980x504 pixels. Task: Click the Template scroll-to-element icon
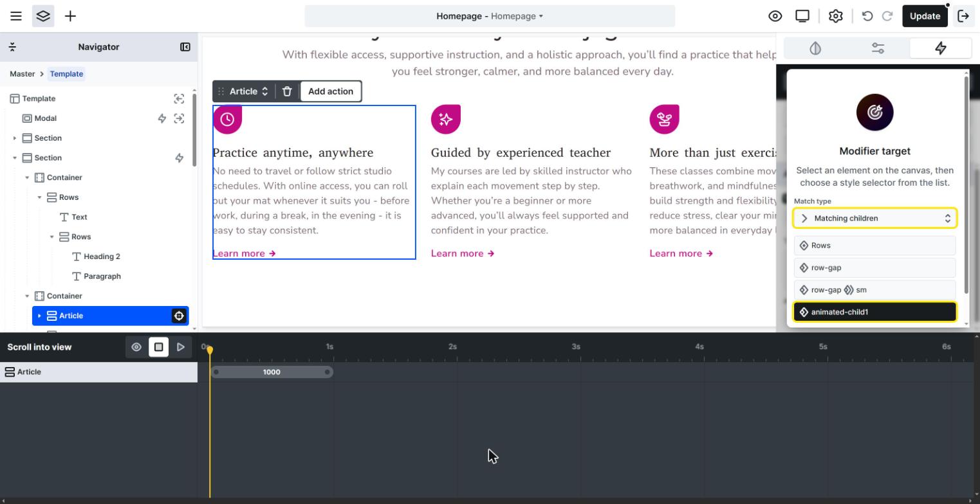[180, 98]
